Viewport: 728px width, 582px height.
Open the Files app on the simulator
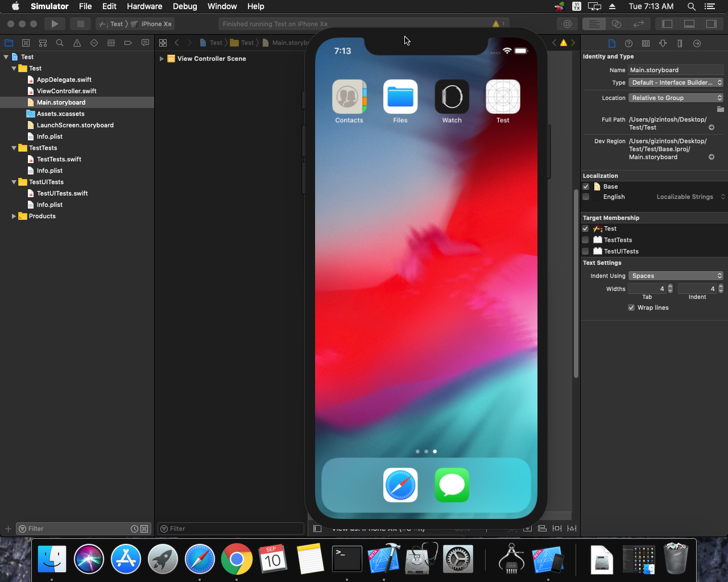pos(400,97)
